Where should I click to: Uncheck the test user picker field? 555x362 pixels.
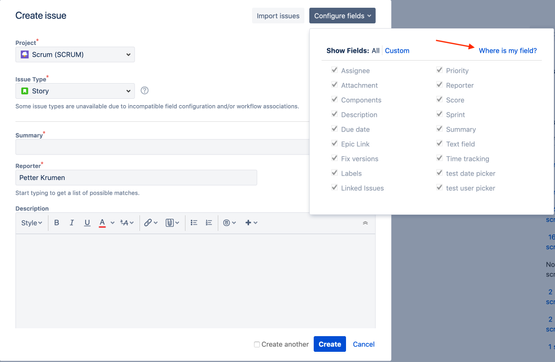[x=439, y=188]
